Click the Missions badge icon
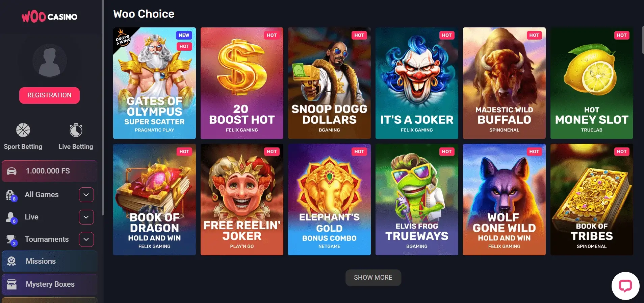The width and height of the screenshot is (644, 303). 11,261
